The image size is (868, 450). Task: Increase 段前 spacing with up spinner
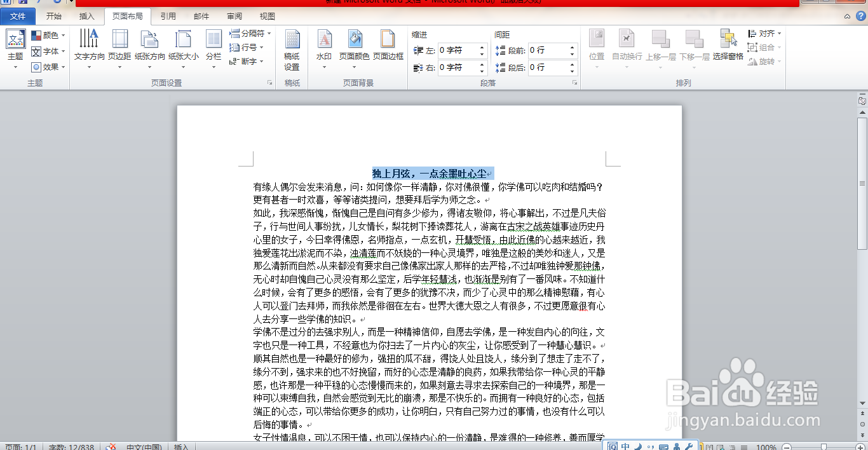pos(573,47)
